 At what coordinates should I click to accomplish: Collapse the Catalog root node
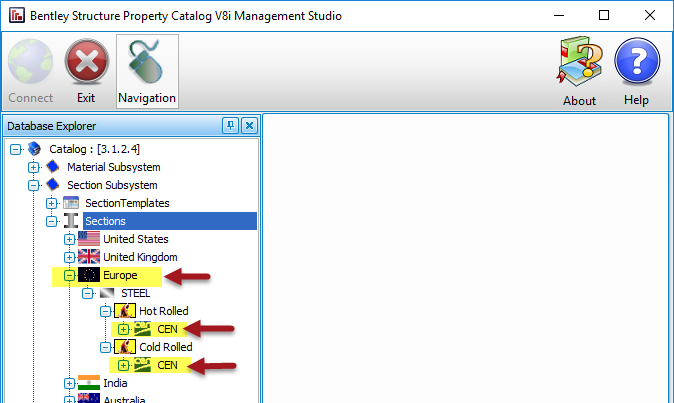coord(15,150)
